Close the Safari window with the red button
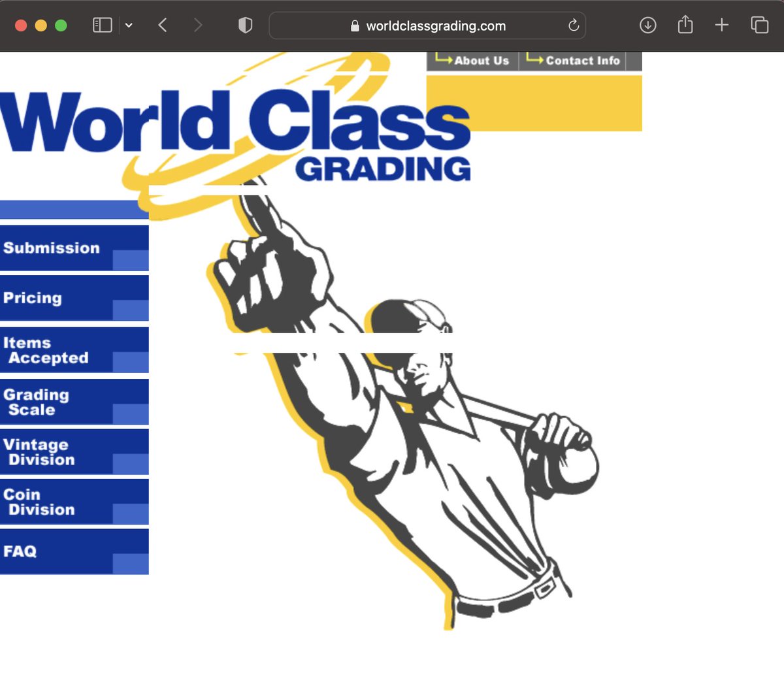Screen dimensions: 784x686 (x=21, y=25)
